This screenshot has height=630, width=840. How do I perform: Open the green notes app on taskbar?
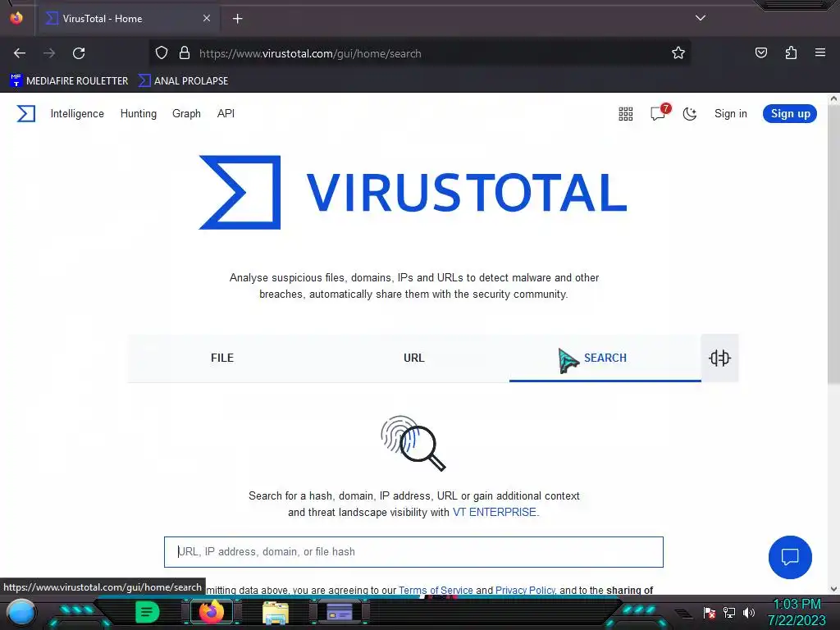[148, 612]
